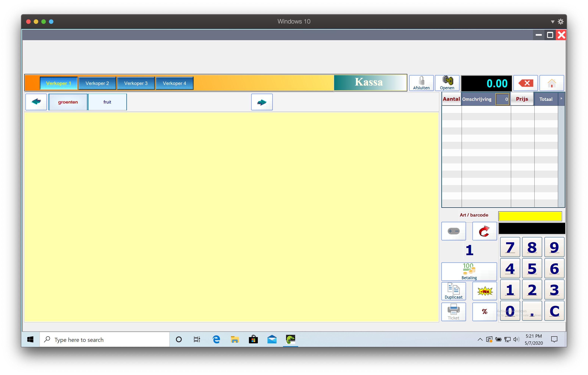588x375 pixels.
Task: Select the groenten category
Action: click(68, 102)
